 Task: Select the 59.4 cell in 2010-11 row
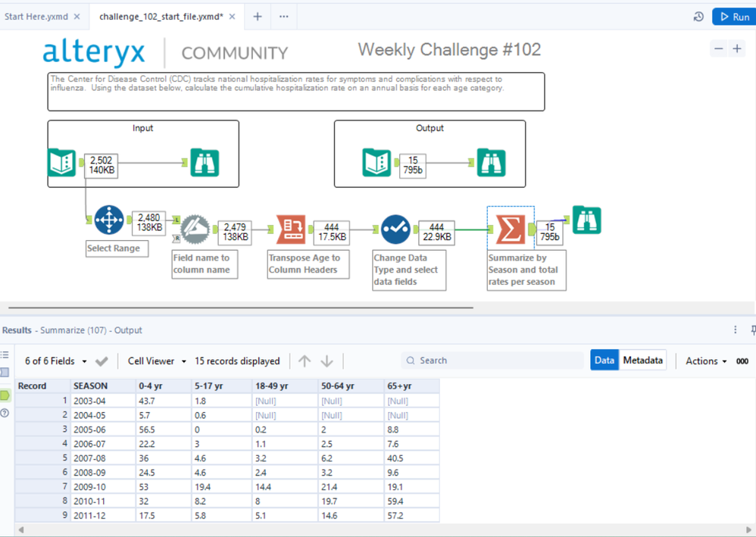pyautogui.click(x=412, y=501)
